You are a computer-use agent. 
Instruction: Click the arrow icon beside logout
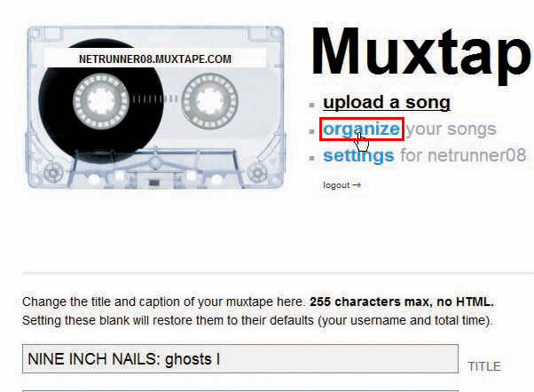coord(357,185)
